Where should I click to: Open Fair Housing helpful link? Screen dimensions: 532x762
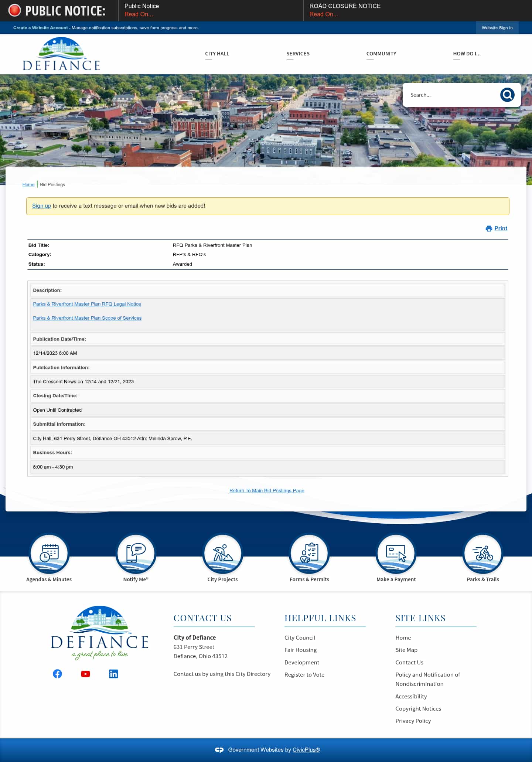point(300,650)
